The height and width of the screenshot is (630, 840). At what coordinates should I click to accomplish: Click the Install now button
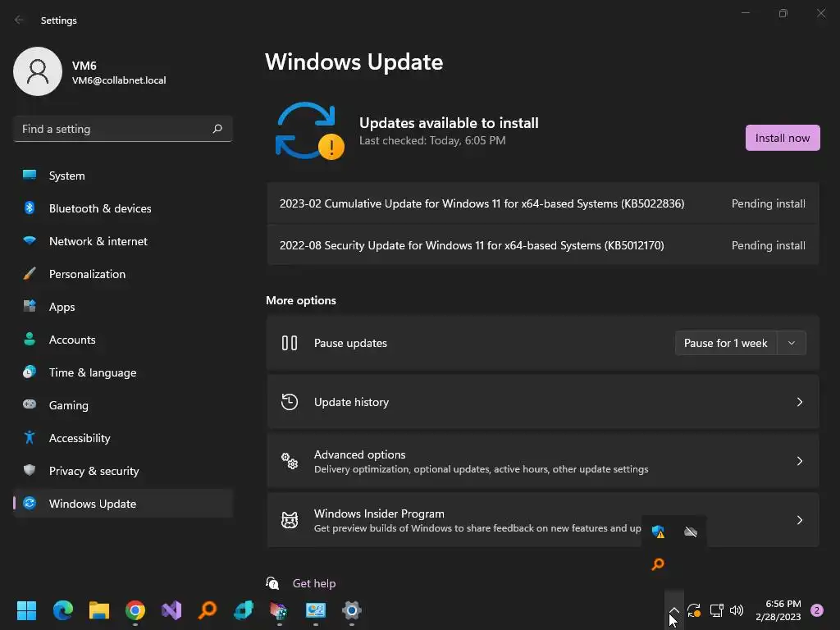coord(782,138)
